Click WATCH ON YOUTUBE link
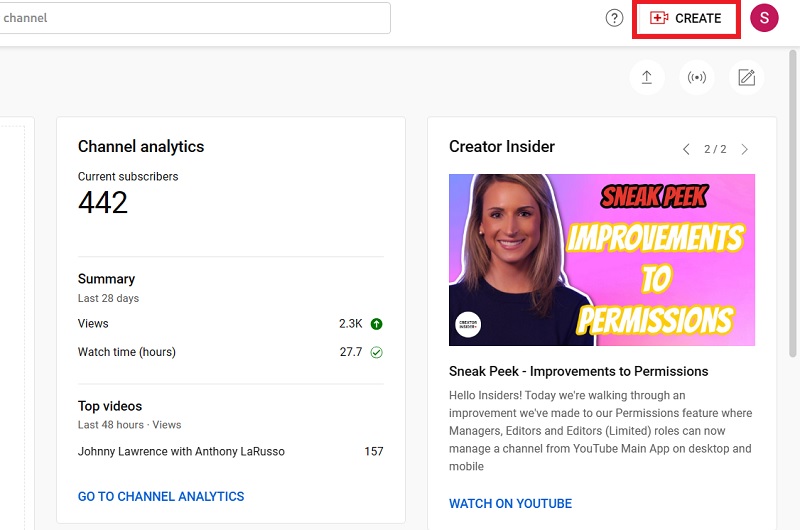Image resolution: width=800 pixels, height=530 pixels. click(510, 503)
